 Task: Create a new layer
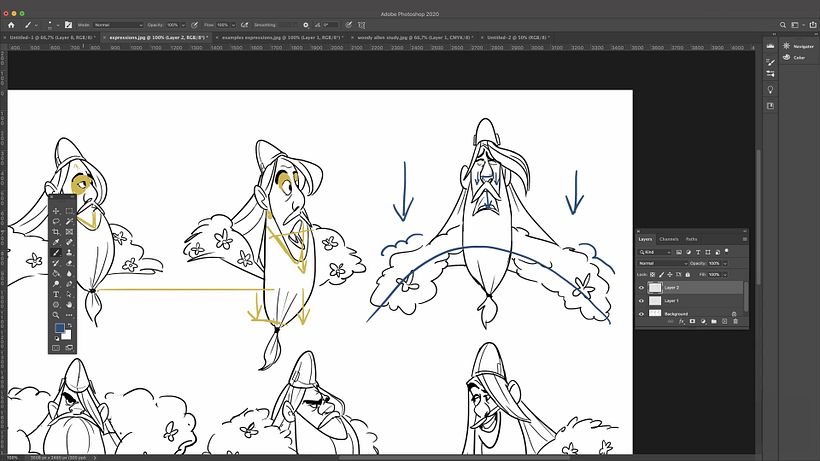724,321
